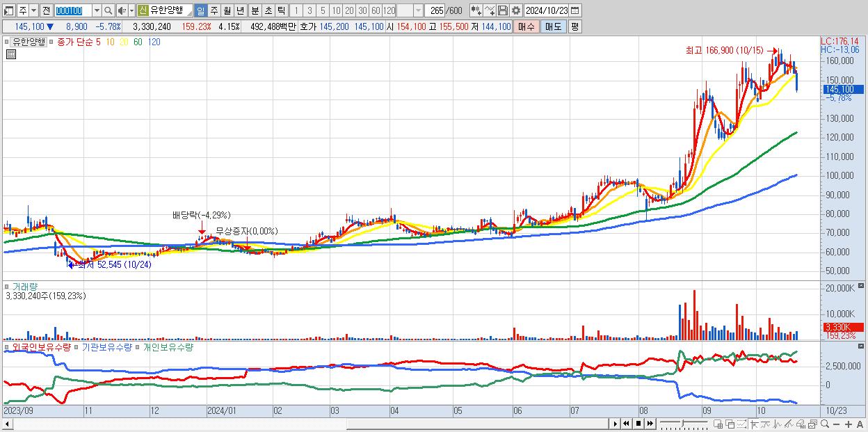Select the monthly 월 period
The height and width of the screenshot is (432, 868).
click(x=227, y=10)
